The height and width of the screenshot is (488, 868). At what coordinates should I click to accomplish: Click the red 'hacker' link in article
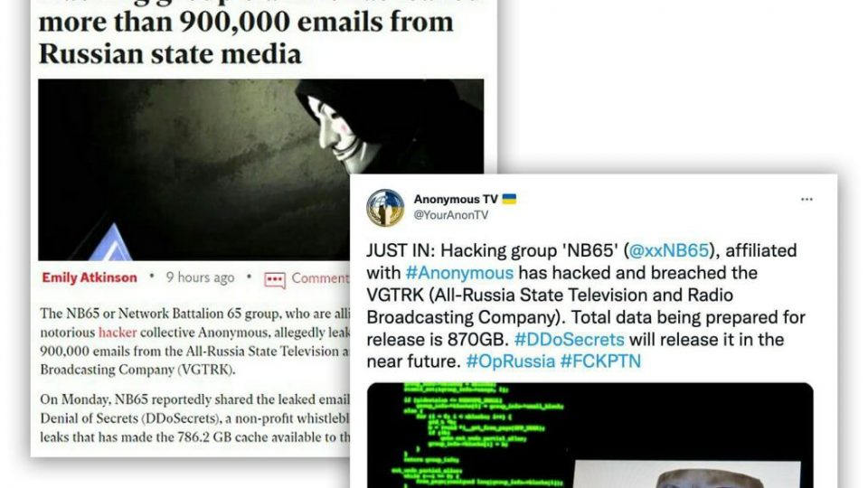coord(118,332)
